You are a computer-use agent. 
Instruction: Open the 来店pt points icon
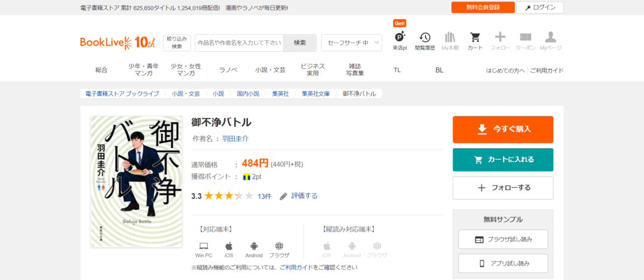(400, 38)
